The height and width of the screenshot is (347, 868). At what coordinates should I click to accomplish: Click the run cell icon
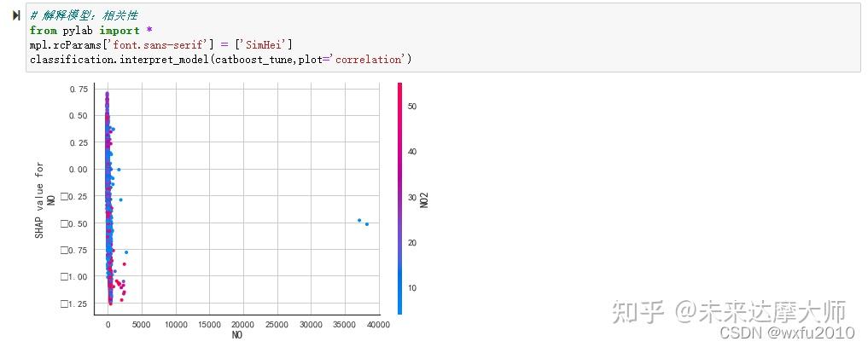(x=15, y=16)
